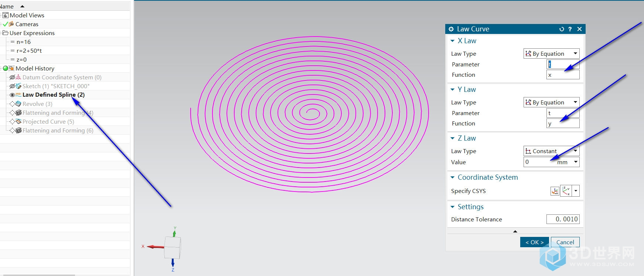Select the Cameras tree row
The image size is (644, 276).
[x=65, y=24]
